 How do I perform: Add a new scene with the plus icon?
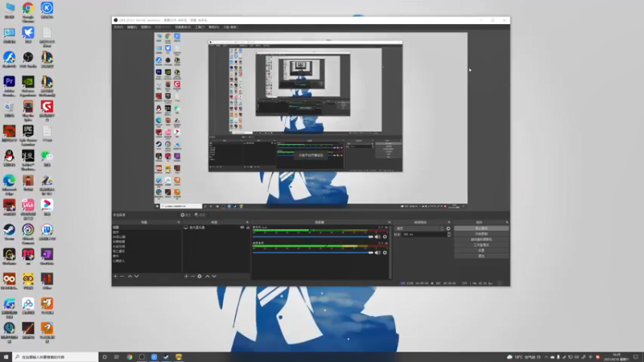(x=115, y=276)
